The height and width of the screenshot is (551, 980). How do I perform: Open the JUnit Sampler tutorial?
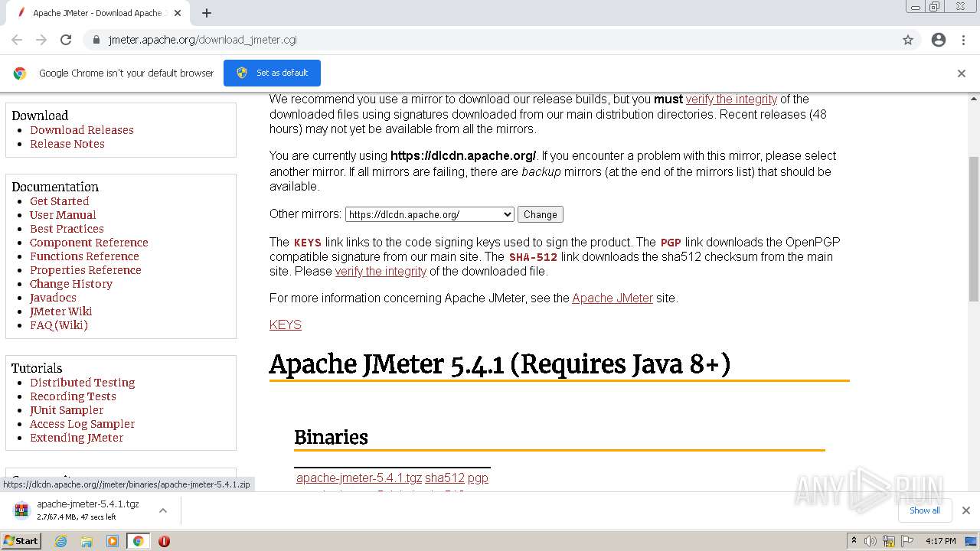tap(67, 410)
